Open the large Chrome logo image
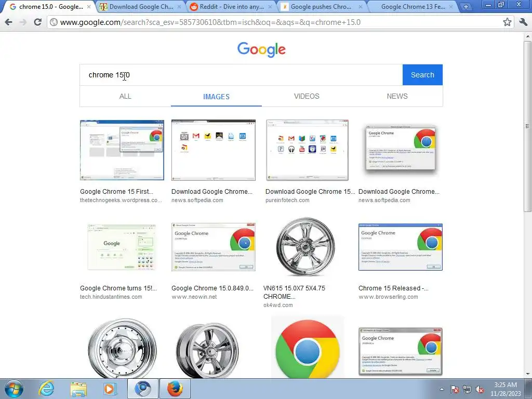The width and height of the screenshot is (532, 399). coord(308,348)
